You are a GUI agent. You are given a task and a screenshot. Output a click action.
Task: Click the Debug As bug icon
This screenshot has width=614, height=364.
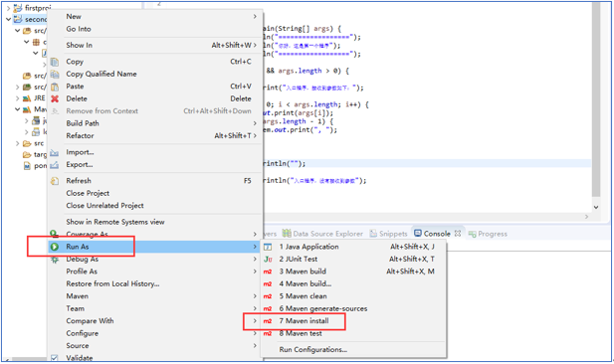55,260
